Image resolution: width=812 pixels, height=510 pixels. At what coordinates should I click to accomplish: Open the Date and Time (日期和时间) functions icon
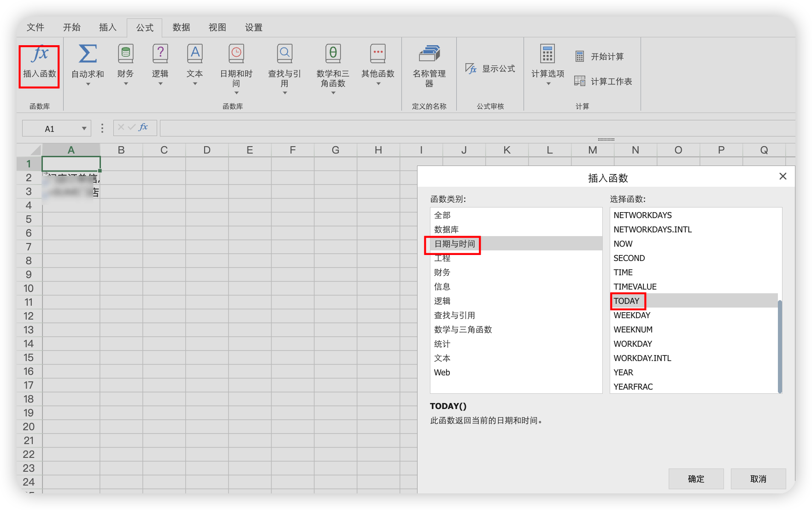(236, 54)
